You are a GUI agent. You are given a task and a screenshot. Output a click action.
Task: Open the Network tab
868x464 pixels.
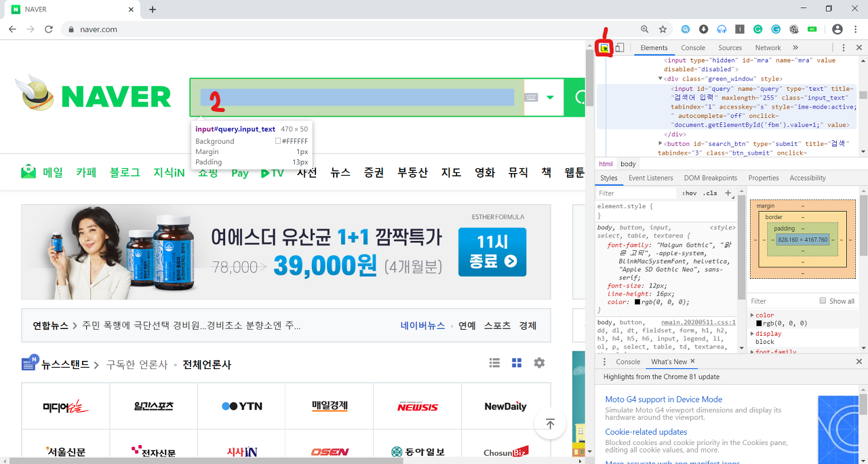[x=768, y=48]
